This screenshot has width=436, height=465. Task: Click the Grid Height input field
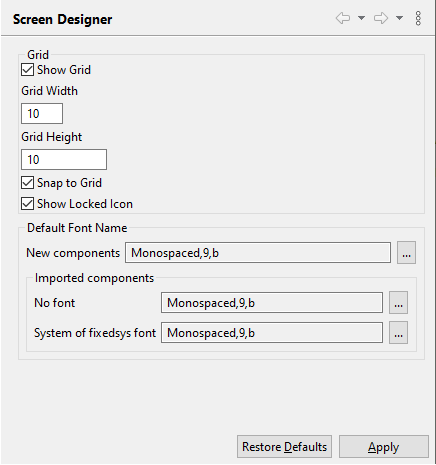click(64, 160)
